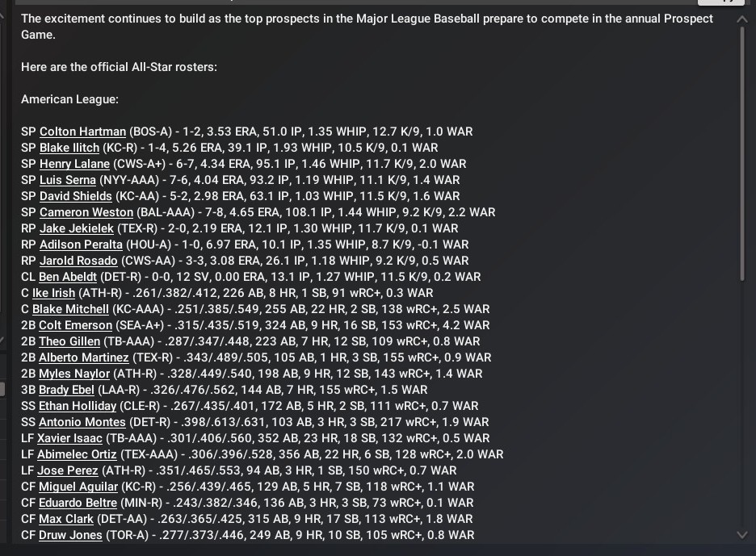Viewport: 756px width, 556px height.
Task: Open Henry Lalane's profile link
Action: pos(74,164)
